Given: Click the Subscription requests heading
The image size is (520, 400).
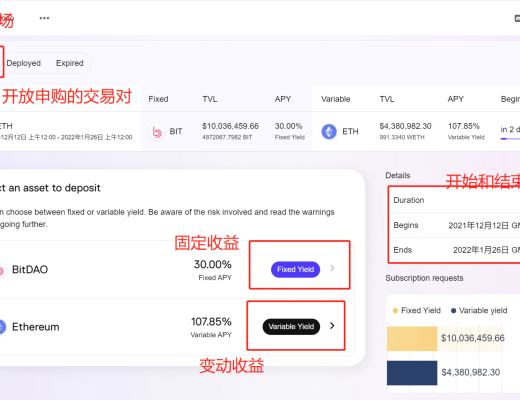Looking at the screenshot, I should point(424,278).
